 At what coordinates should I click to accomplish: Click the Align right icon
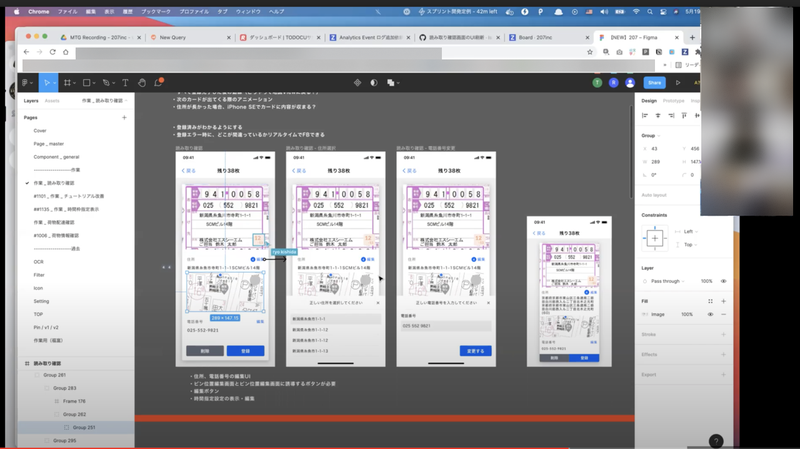tap(671, 116)
